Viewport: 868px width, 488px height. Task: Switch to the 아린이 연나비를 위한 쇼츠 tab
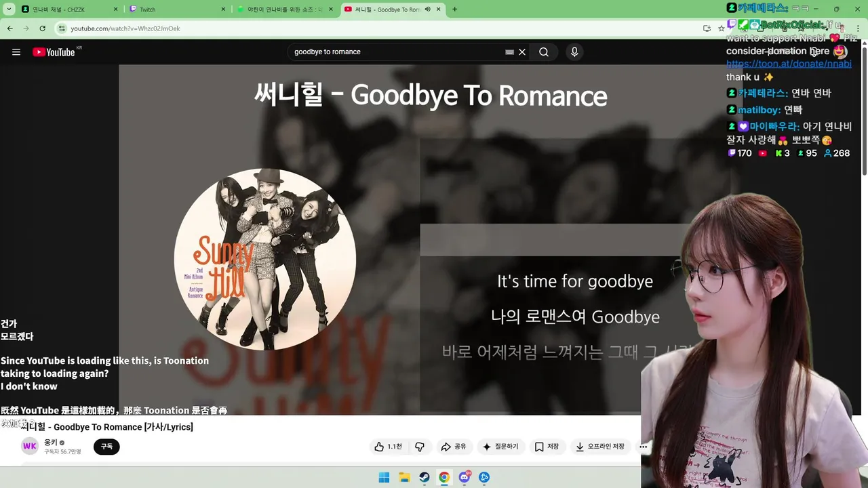pyautogui.click(x=285, y=9)
